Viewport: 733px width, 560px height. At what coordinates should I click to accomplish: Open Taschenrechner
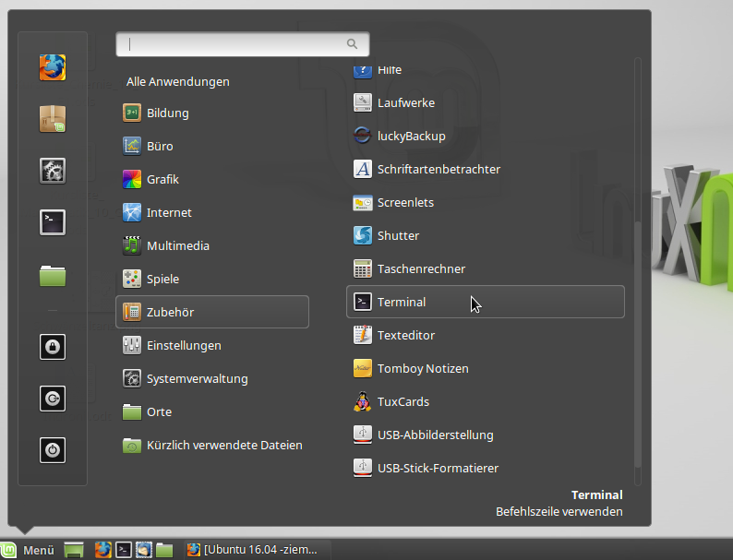click(x=486, y=268)
